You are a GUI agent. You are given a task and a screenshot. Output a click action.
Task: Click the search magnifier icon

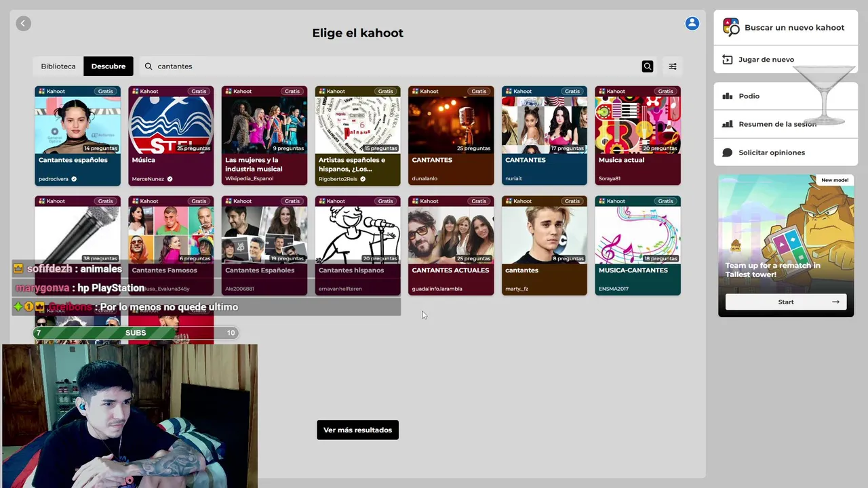click(648, 66)
